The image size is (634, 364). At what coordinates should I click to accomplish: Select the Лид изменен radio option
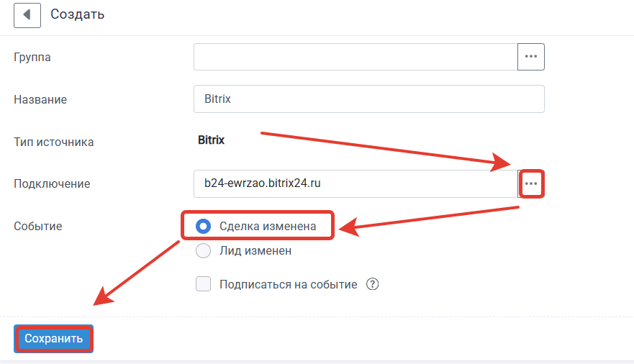coord(203,251)
